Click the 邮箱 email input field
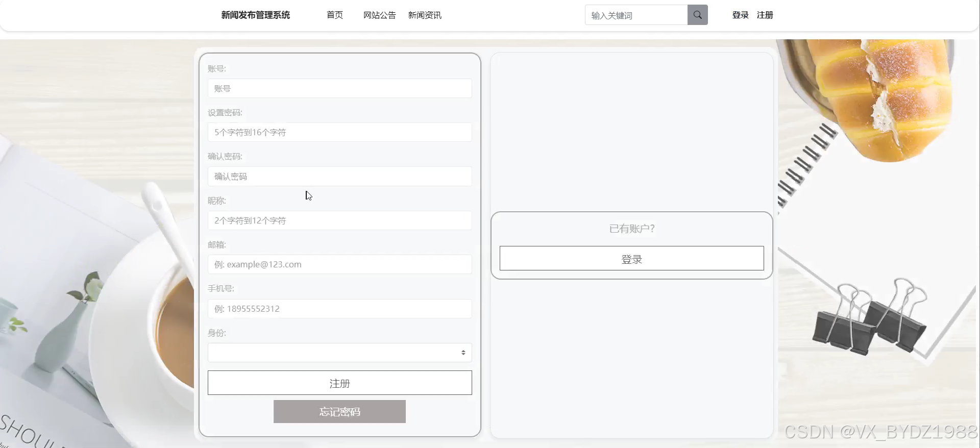980x448 pixels. pyautogui.click(x=339, y=264)
